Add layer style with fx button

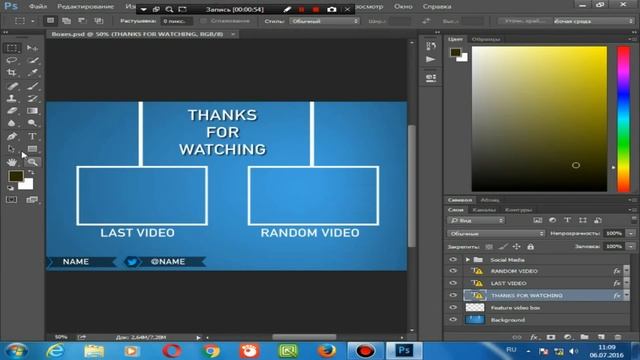coord(534,337)
